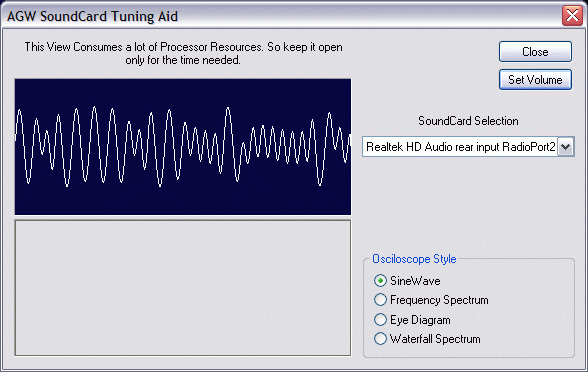Select the Waterfall Spectrum radio button circle
Viewport: 588px width, 372px height.
click(x=380, y=339)
